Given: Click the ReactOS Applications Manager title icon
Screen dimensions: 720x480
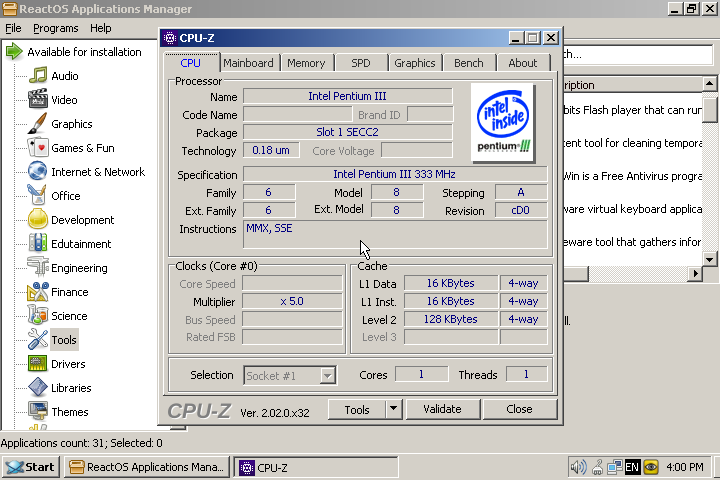Looking at the screenshot, I should tap(10, 9).
